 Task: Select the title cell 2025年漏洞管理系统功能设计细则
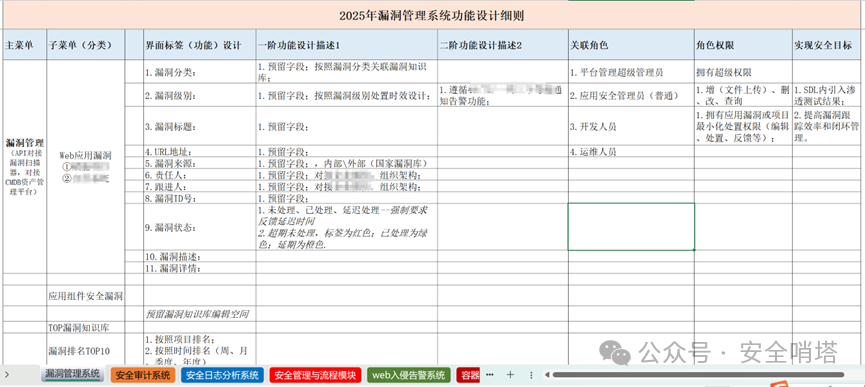(x=432, y=15)
